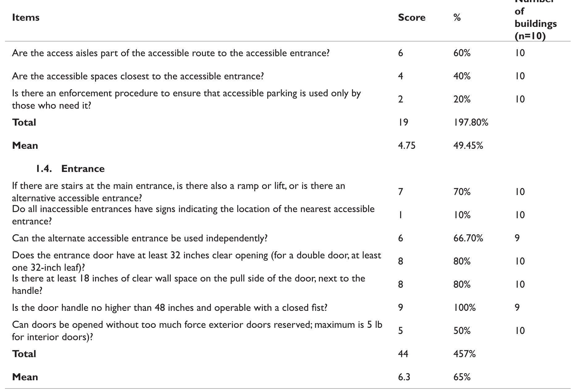This screenshot has width=575, height=392.
Task: Select the question about access aisles
Action: click(171, 53)
